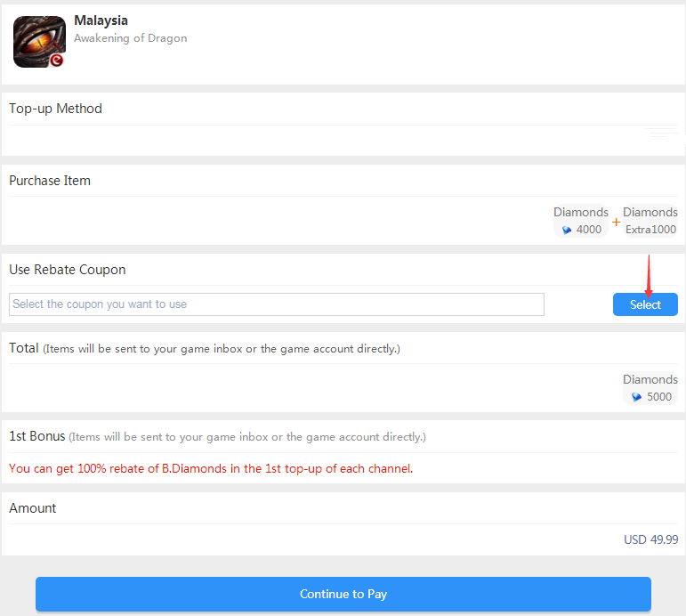Click the Continue to Pay button

click(x=343, y=594)
